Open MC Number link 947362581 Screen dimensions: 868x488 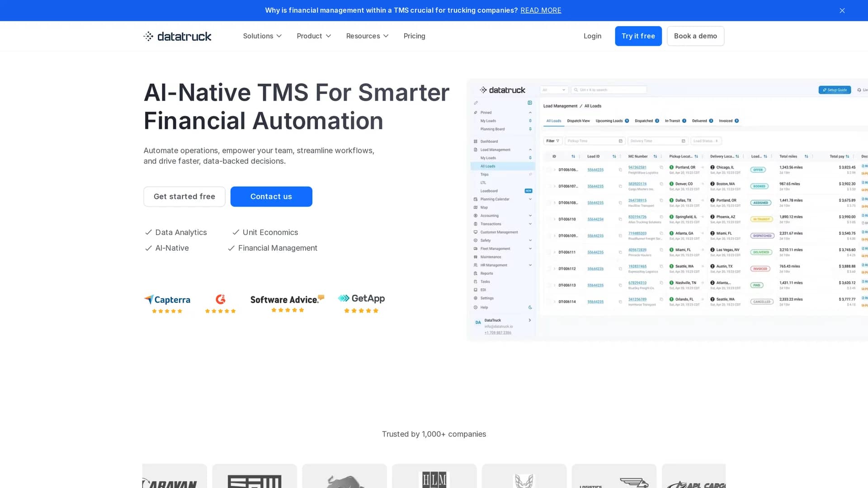click(637, 167)
